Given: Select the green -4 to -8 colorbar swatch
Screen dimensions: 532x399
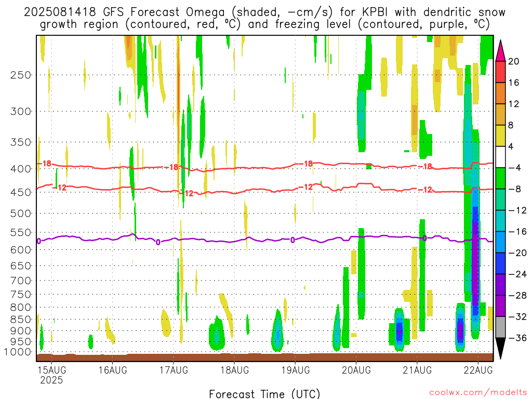Looking at the screenshot, I should click(500, 179).
